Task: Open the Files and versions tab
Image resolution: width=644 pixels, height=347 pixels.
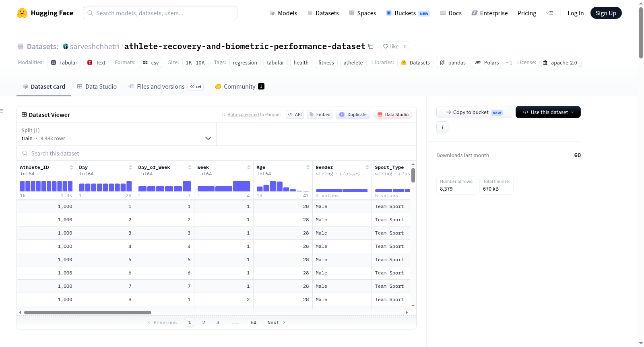Action: tap(165, 86)
